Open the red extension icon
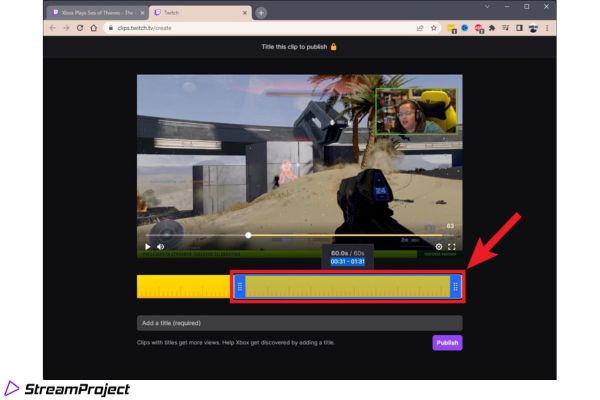This screenshot has height=400, width=600. pos(479,28)
